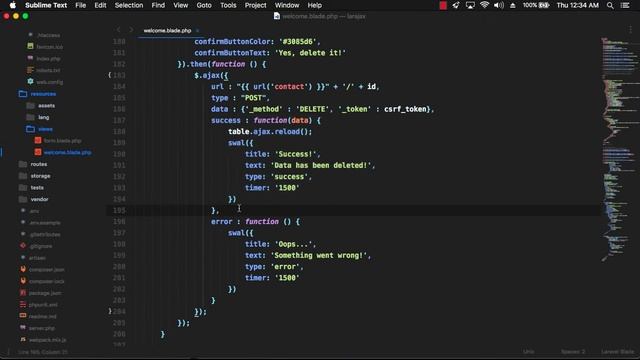The width and height of the screenshot is (640, 360).
Task: Click the Laravel Blade syntax selector
Action: [x=618, y=351]
